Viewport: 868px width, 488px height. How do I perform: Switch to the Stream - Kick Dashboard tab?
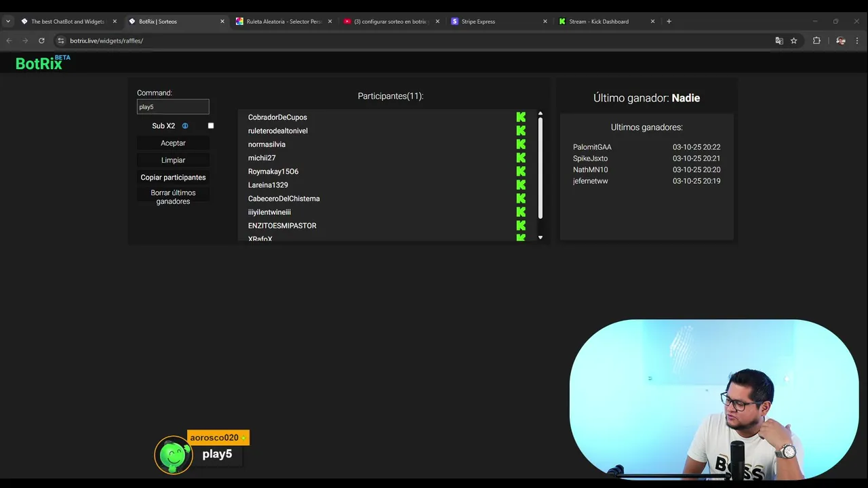point(606,22)
